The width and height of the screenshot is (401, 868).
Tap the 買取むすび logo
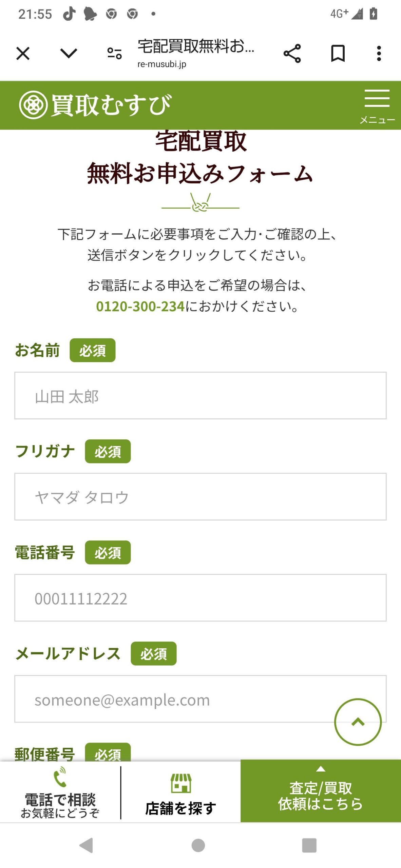(96, 105)
